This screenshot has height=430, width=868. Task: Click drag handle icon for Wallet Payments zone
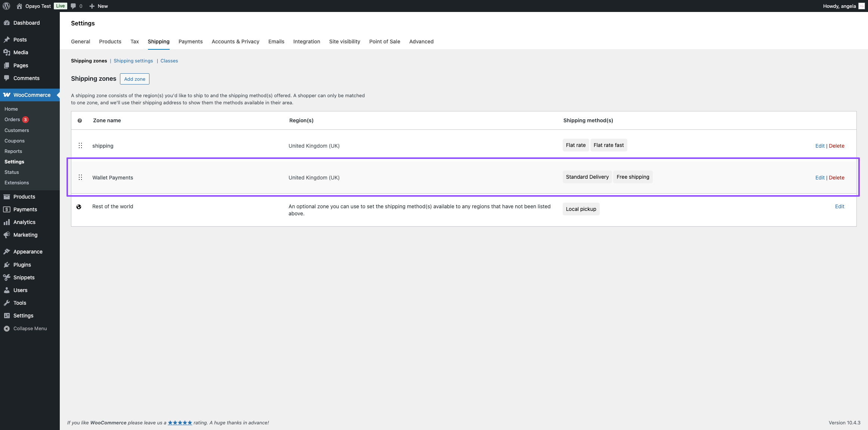[x=80, y=177]
